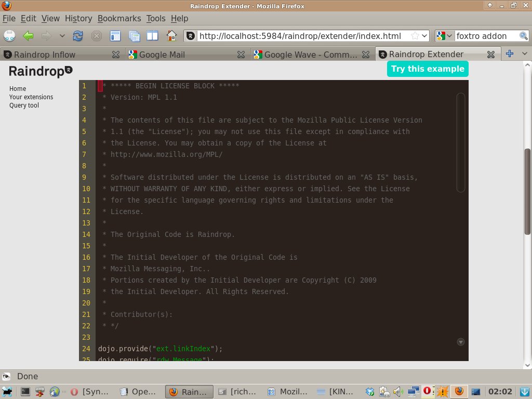Viewport: 532px width, 399px height.
Task: Open the Query tool link
Action: click(24, 105)
